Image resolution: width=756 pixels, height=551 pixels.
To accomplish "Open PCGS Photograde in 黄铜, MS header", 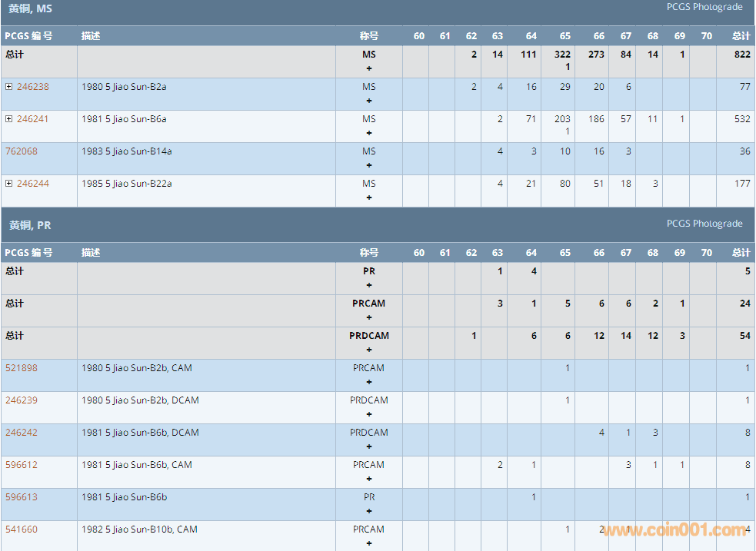I will (704, 7).
